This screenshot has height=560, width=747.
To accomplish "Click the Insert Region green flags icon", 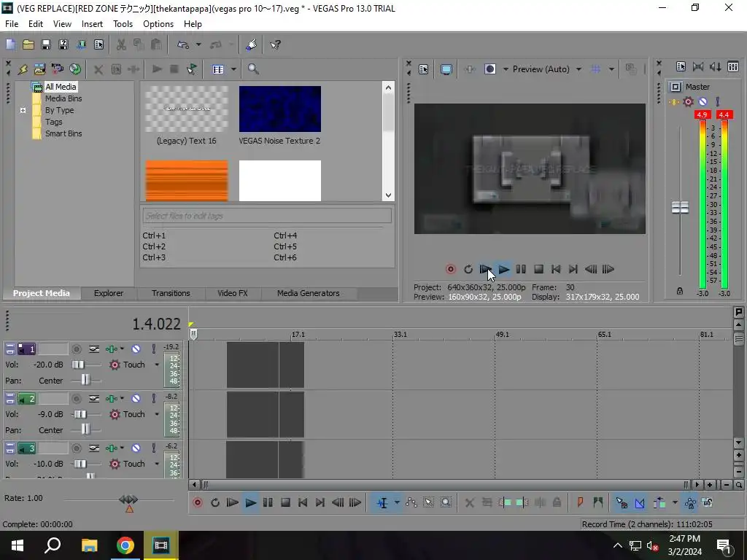I will coord(598,502).
